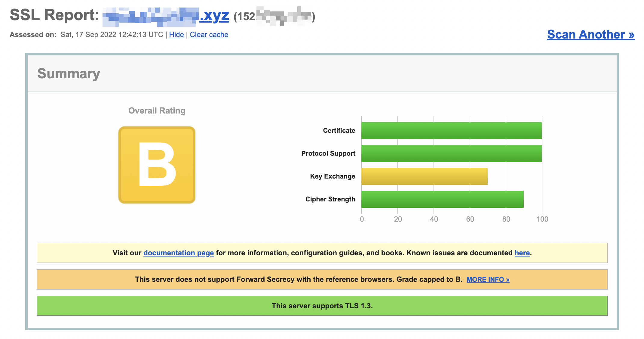Screen dimensions: 644x339
Task: Click the Protocol Support score bar
Action: tap(451, 153)
